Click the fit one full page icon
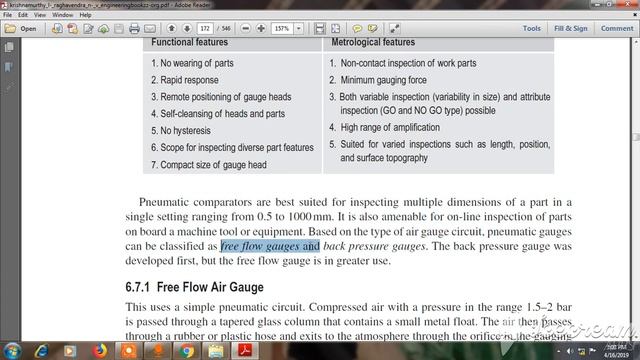This screenshot has width=640, height=360. 336,29
